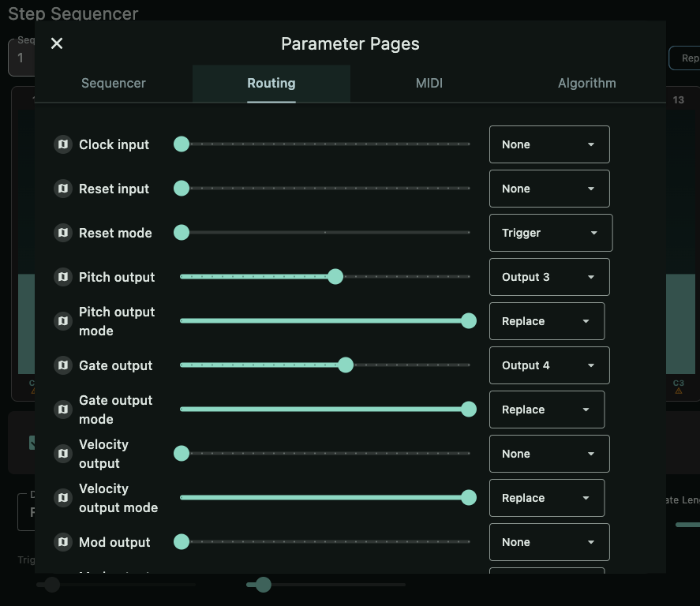Click the Velocity output mode mapping icon
This screenshot has height=606, width=700.
[x=63, y=498]
